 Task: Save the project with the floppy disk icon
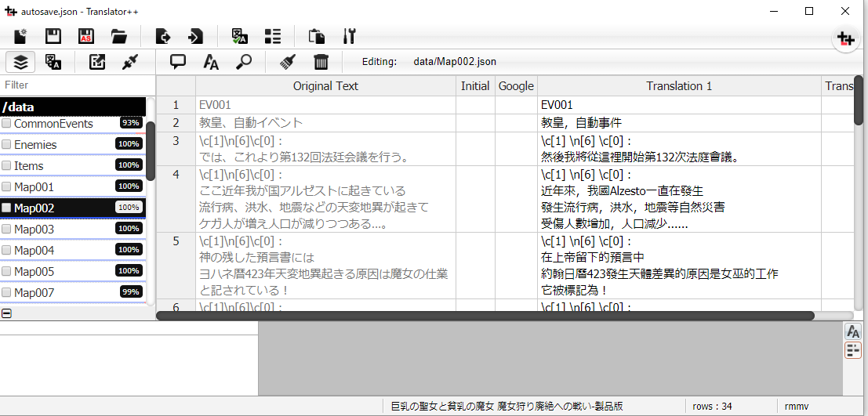tap(53, 37)
